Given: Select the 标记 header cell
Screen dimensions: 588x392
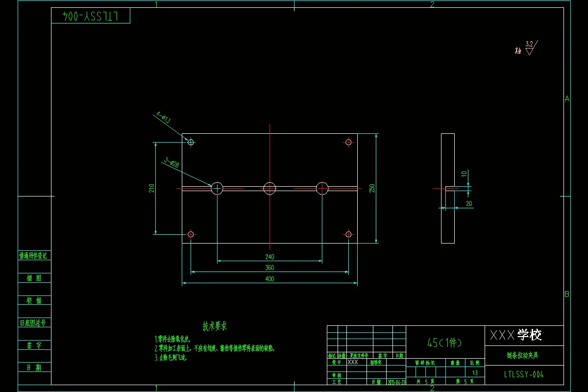Looking at the screenshot, I should click(x=332, y=356).
